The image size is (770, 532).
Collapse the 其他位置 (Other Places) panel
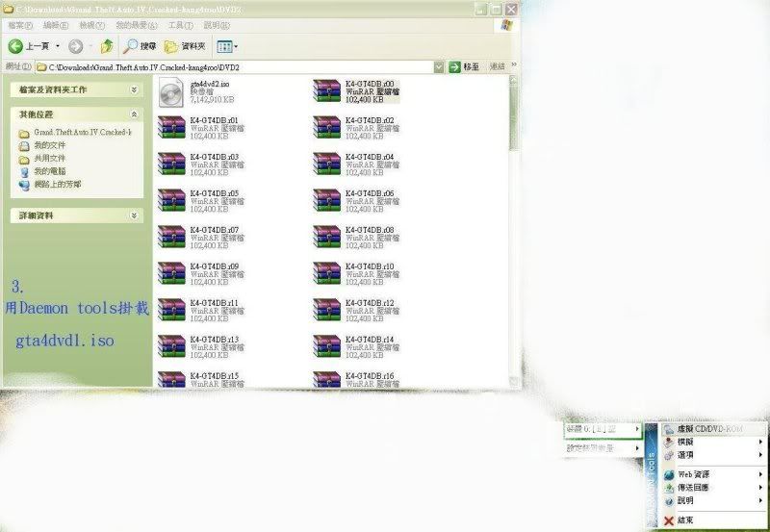point(133,114)
